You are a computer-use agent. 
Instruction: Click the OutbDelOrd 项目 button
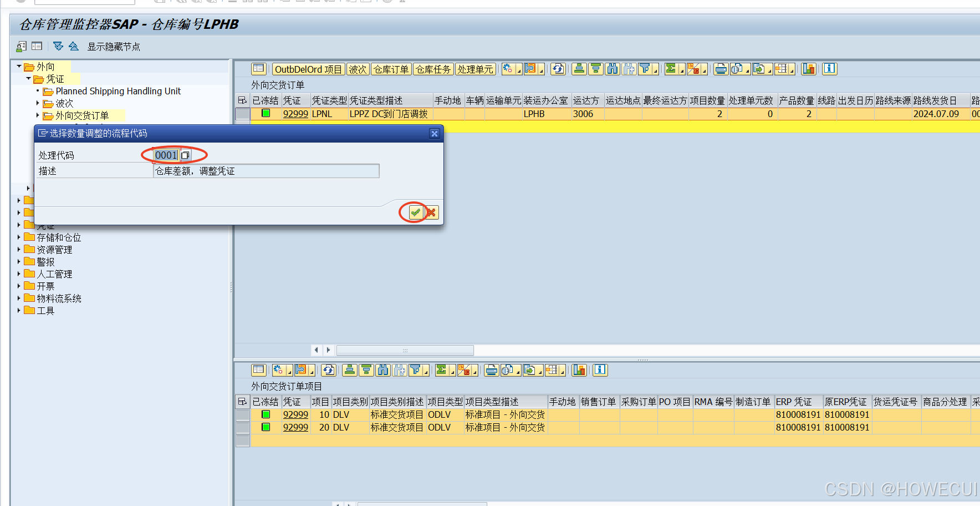(308, 69)
